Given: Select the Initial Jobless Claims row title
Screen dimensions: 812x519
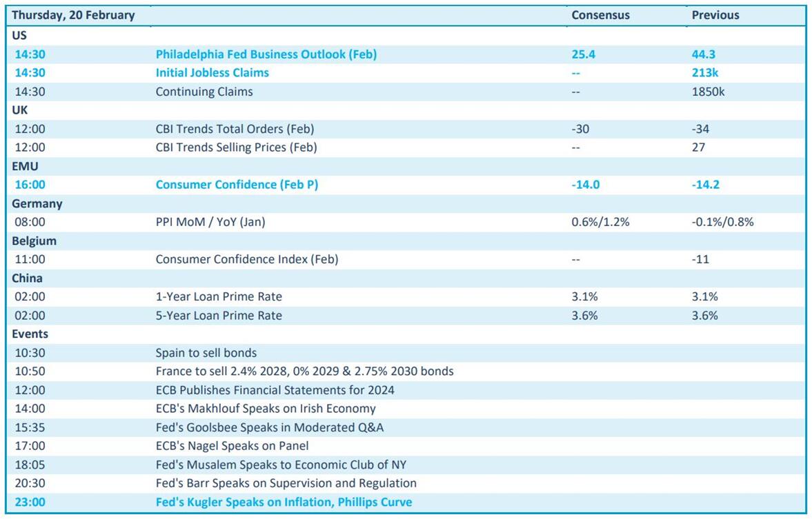Looking at the screenshot, I should 212,73.
